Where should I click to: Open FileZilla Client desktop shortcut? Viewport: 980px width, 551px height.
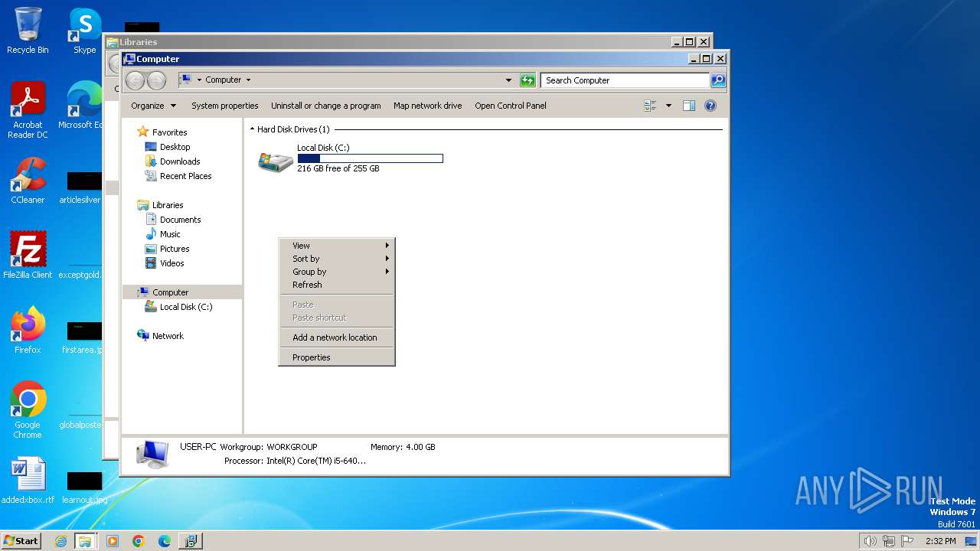point(28,256)
